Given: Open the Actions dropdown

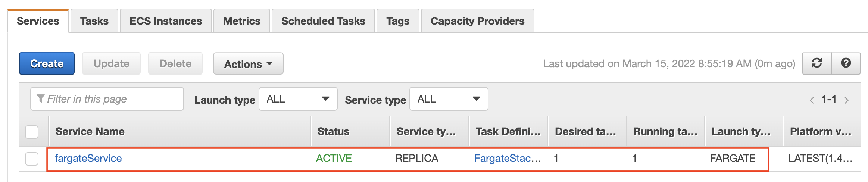Looking at the screenshot, I should pyautogui.click(x=248, y=64).
